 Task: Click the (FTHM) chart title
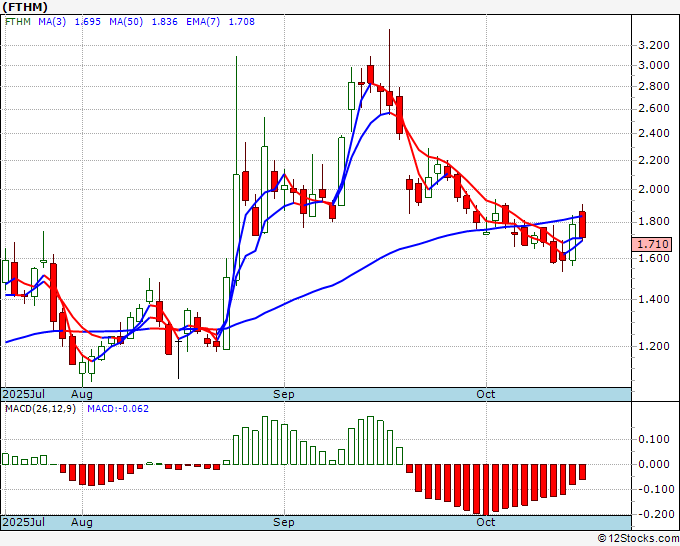[x=25, y=7]
